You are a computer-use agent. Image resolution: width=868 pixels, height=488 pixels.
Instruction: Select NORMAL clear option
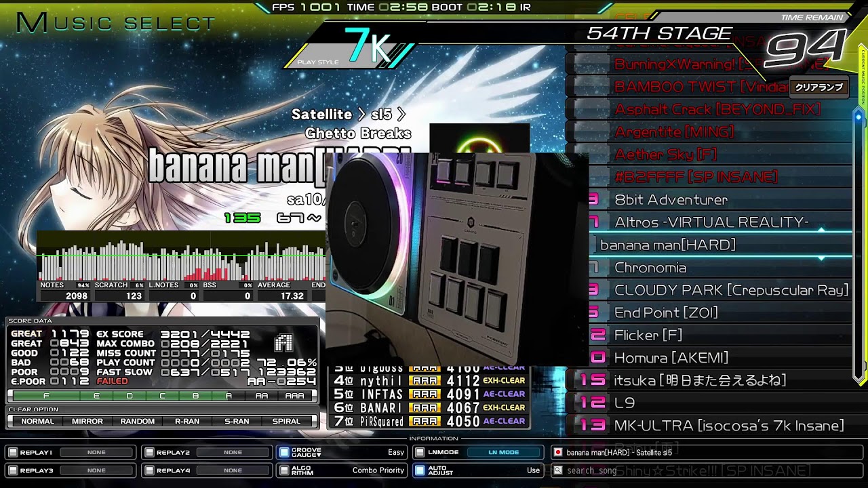pos(37,422)
